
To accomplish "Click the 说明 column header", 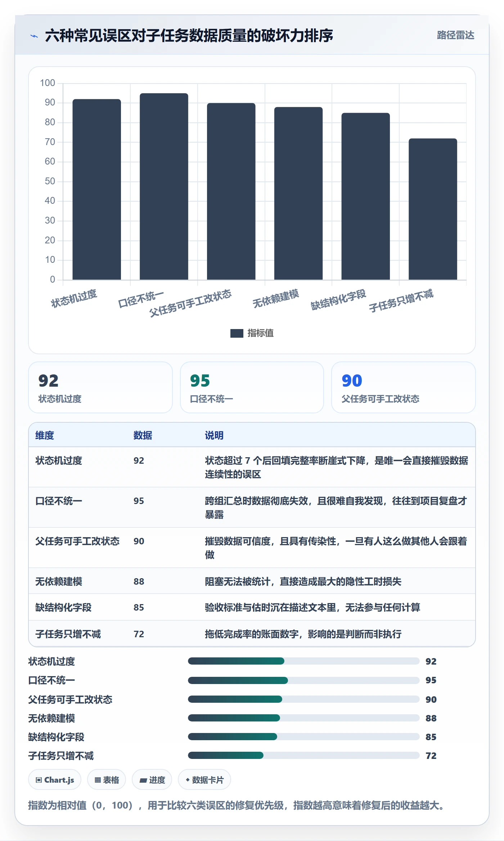I will point(214,435).
